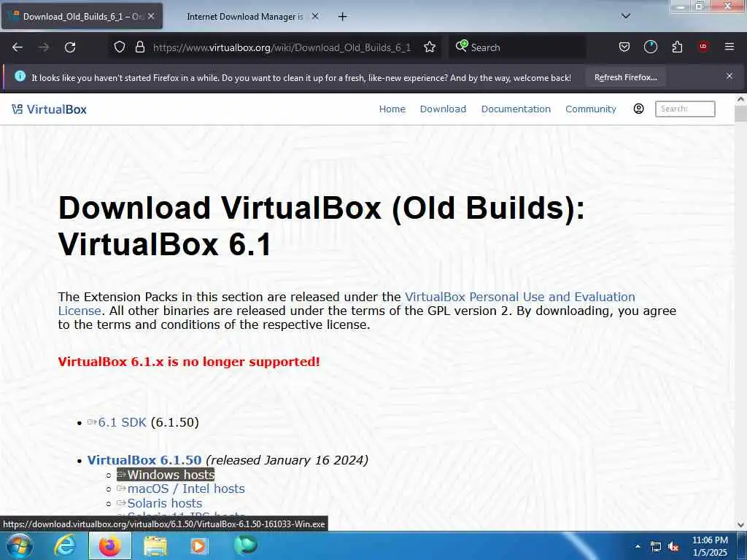Click the Firefox taskbar icon
The image size is (747, 560).
coord(109,545)
